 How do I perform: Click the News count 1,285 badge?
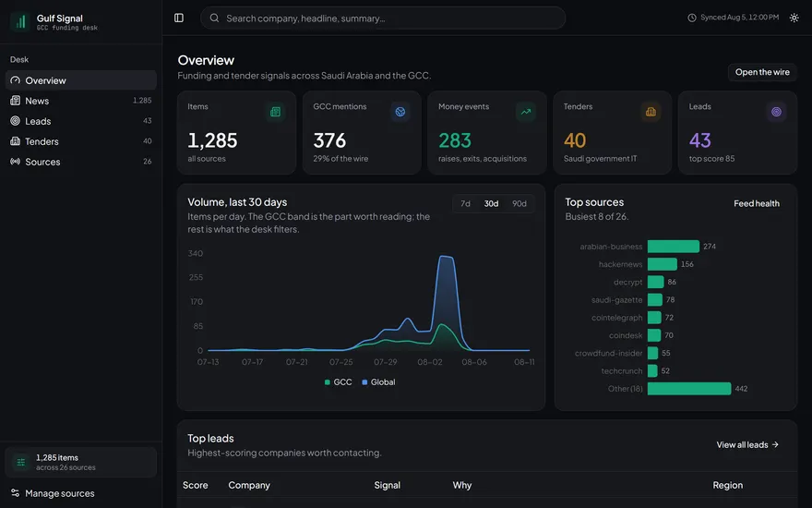click(x=142, y=101)
